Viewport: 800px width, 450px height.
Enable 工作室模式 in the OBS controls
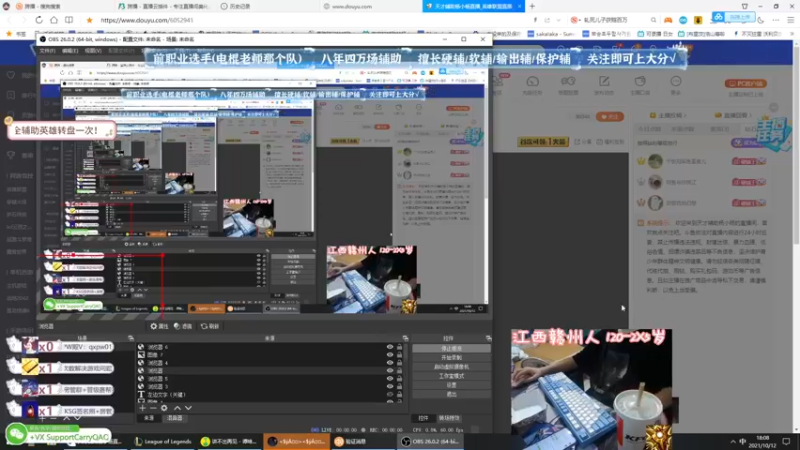[452, 376]
